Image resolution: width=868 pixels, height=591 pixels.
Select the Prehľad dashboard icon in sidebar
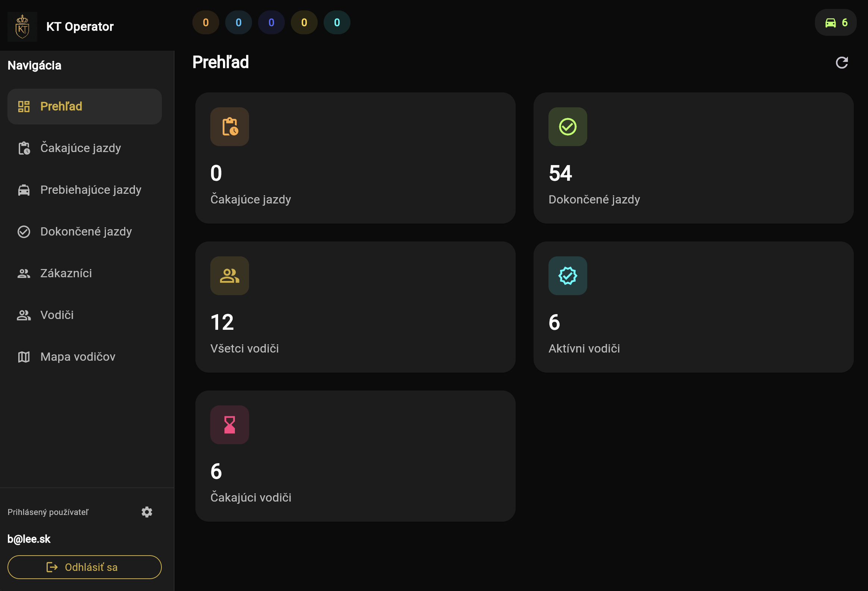(23, 107)
